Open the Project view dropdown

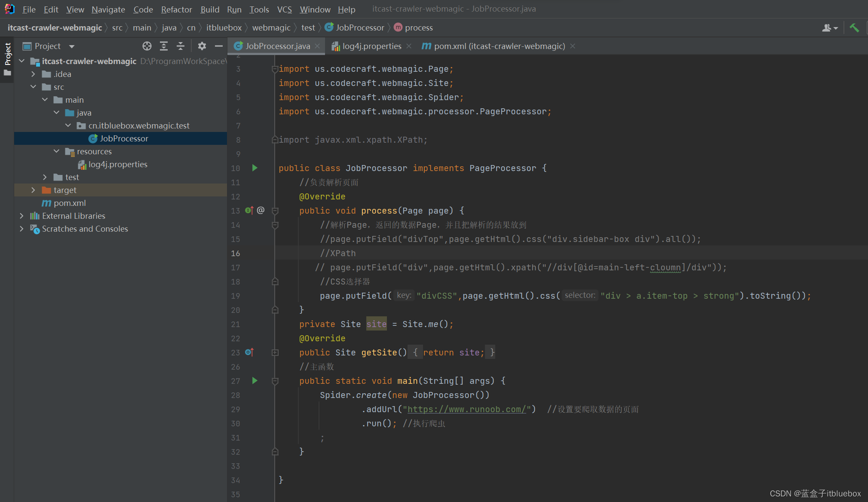[72, 46]
